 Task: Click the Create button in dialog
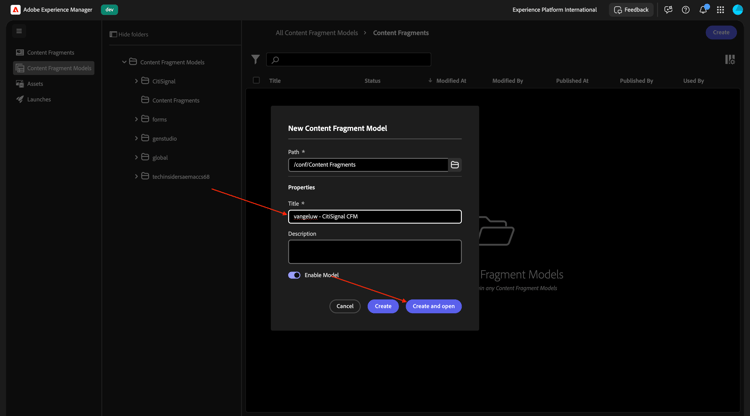[x=383, y=306]
